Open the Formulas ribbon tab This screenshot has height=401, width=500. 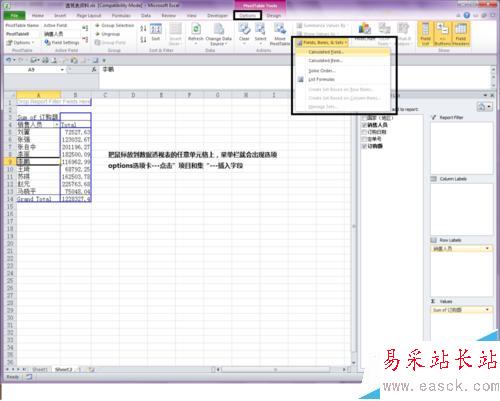[x=121, y=16]
